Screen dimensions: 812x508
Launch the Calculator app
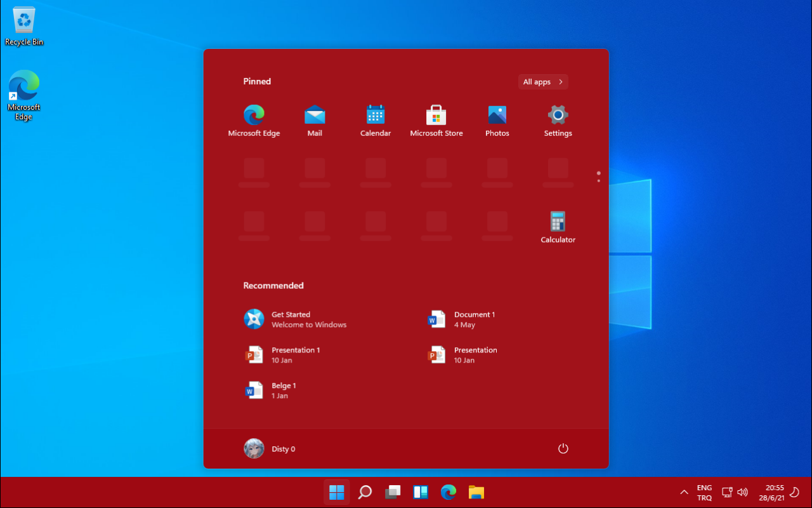pos(558,227)
